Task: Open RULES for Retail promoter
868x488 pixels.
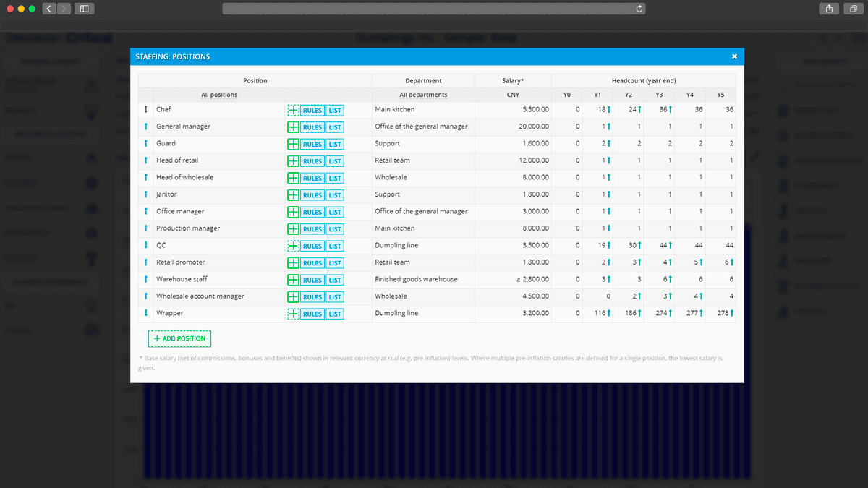Action: point(312,263)
